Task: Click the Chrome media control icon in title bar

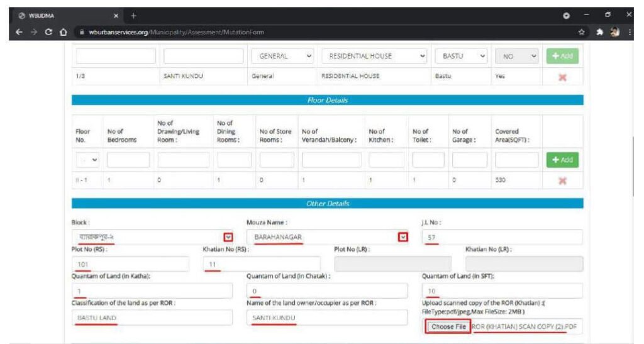Action: coord(567,16)
